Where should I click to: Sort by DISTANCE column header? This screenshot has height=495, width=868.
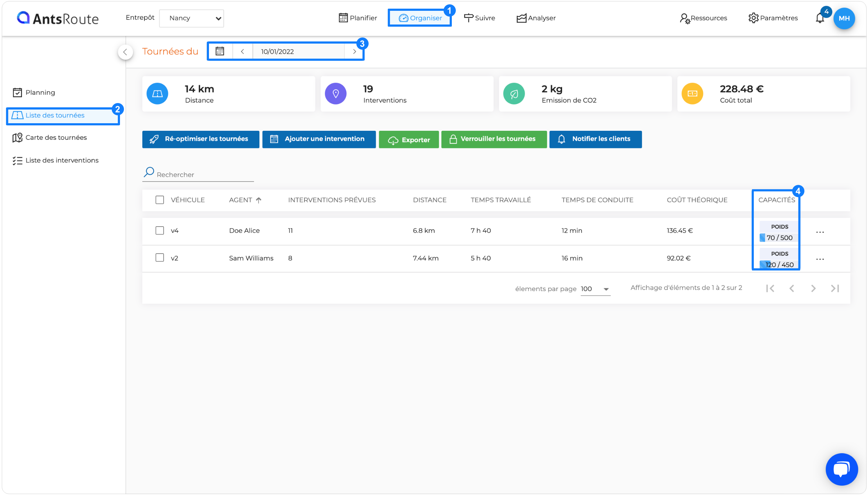point(429,200)
